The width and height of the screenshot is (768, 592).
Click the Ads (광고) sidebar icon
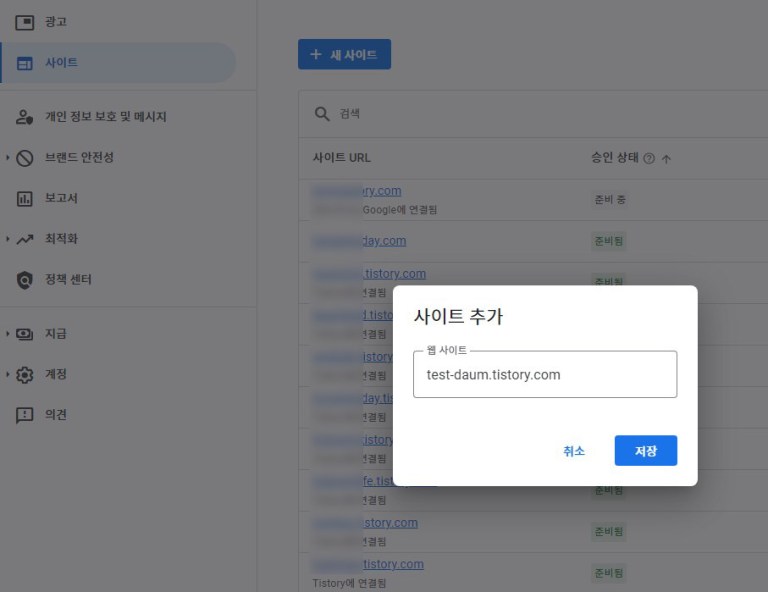(x=24, y=22)
